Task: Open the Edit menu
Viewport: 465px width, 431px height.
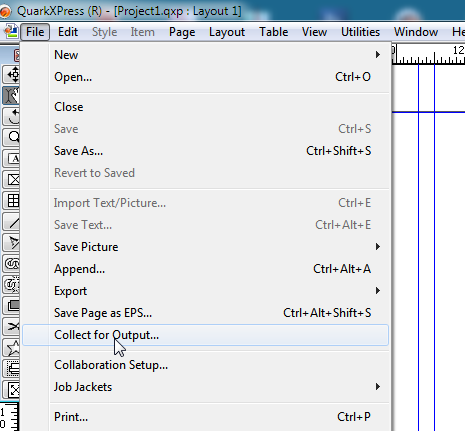Action: (x=68, y=32)
